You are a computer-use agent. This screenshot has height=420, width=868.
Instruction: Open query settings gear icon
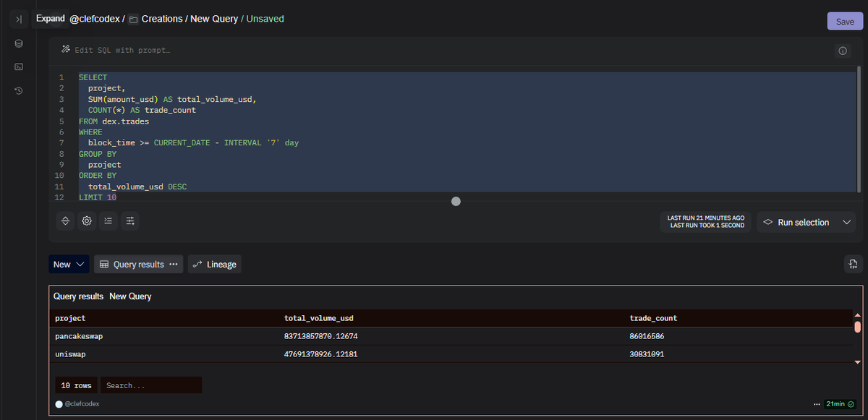87,220
